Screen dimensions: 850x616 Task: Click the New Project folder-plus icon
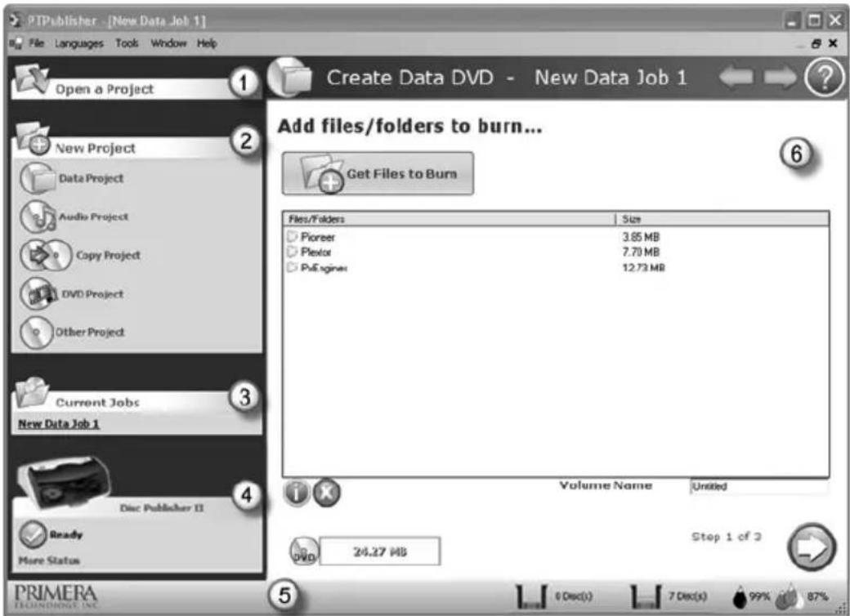(x=33, y=139)
